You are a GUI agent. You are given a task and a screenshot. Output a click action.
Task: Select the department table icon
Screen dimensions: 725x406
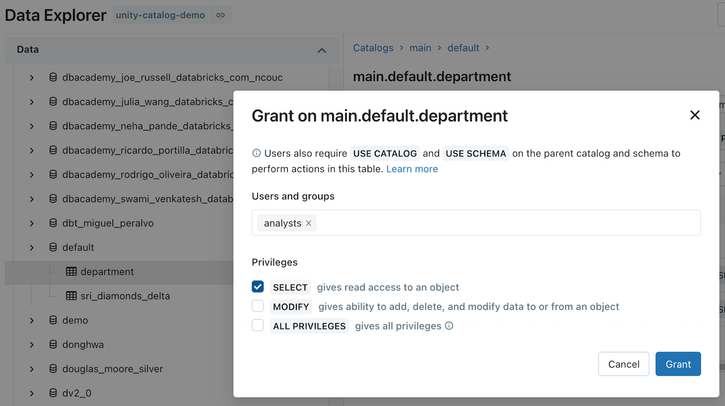[x=71, y=272]
